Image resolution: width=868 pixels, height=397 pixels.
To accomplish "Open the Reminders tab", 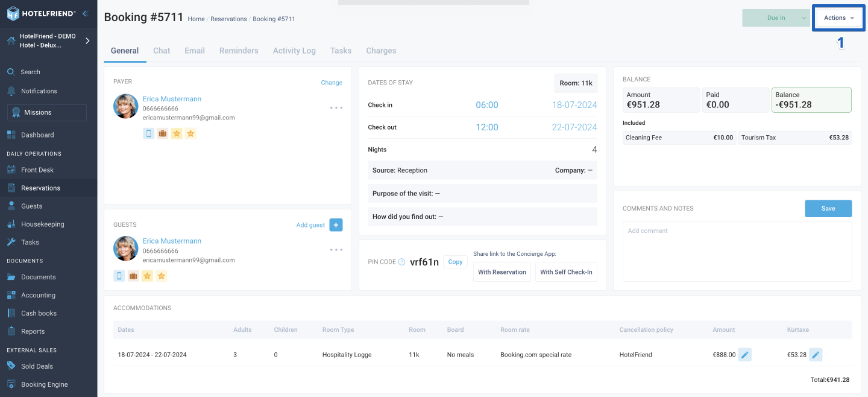I will point(239,51).
